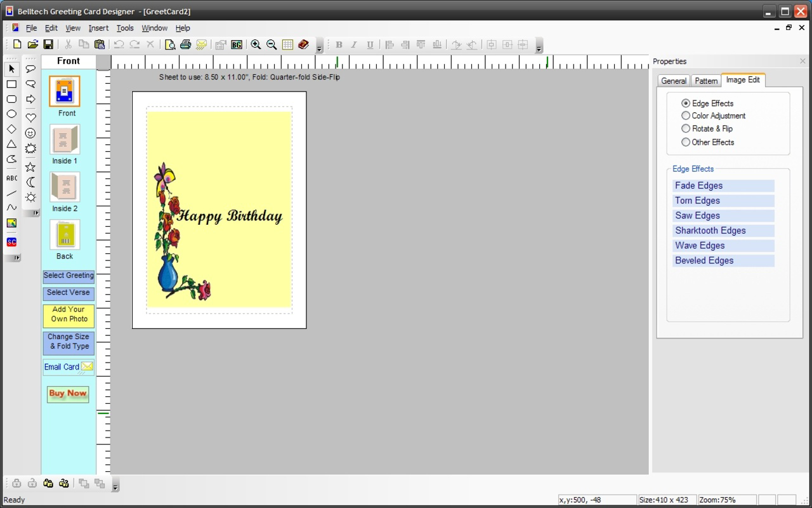The image size is (812, 508).
Task: Click the insert picture tool icon
Action: coord(11,223)
